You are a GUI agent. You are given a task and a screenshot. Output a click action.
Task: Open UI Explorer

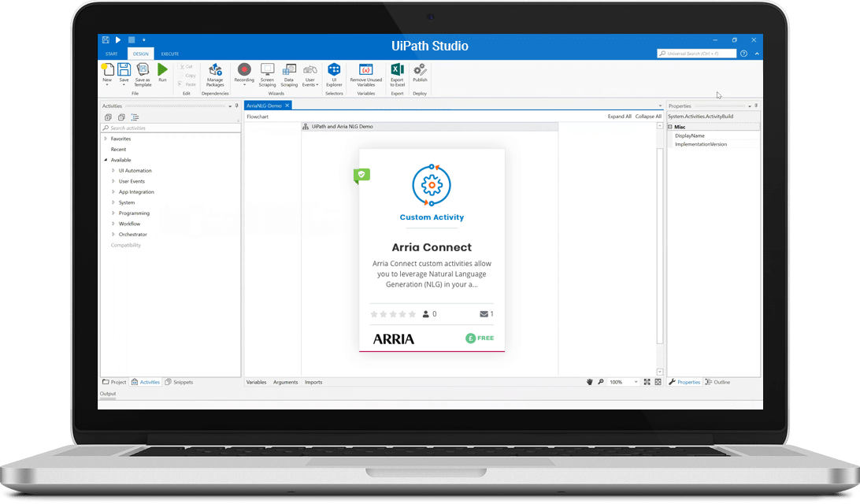[334, 73]
